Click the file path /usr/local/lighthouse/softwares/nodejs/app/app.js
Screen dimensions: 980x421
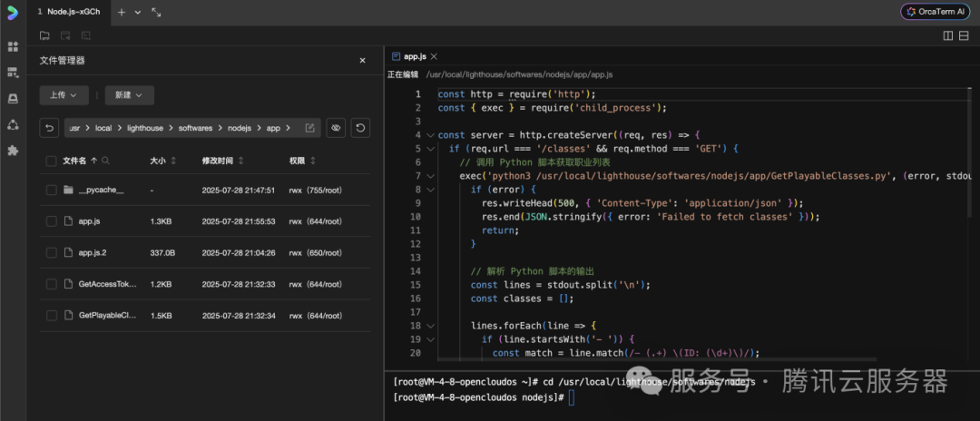519,74
